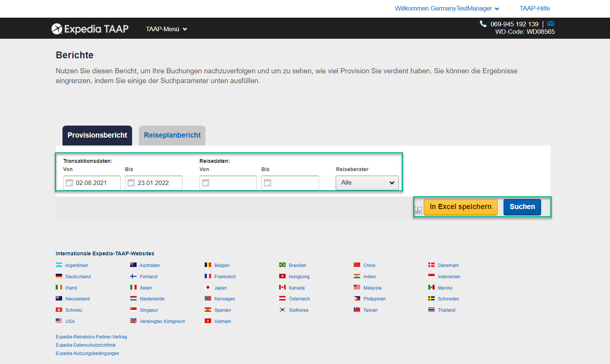Open the Mexiko site link

point(445,288)
